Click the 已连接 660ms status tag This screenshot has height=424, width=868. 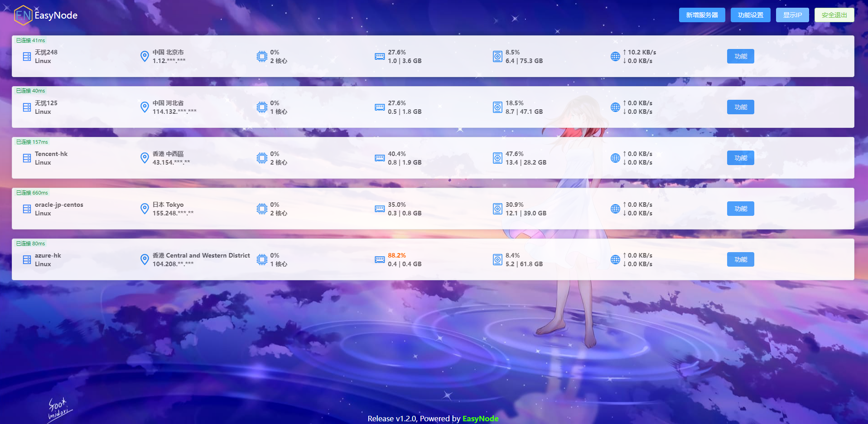[x=32, y=193]
